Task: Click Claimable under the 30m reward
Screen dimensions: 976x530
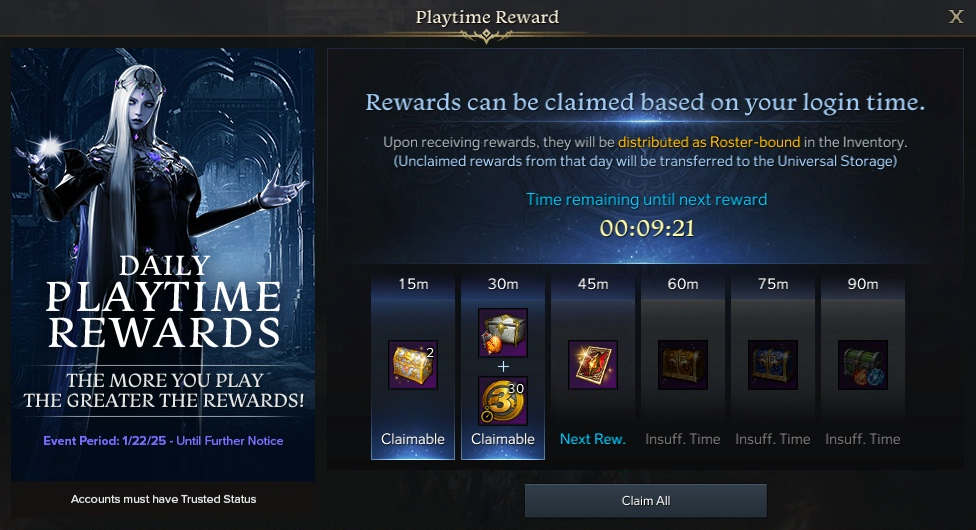Action: (503, 439)
